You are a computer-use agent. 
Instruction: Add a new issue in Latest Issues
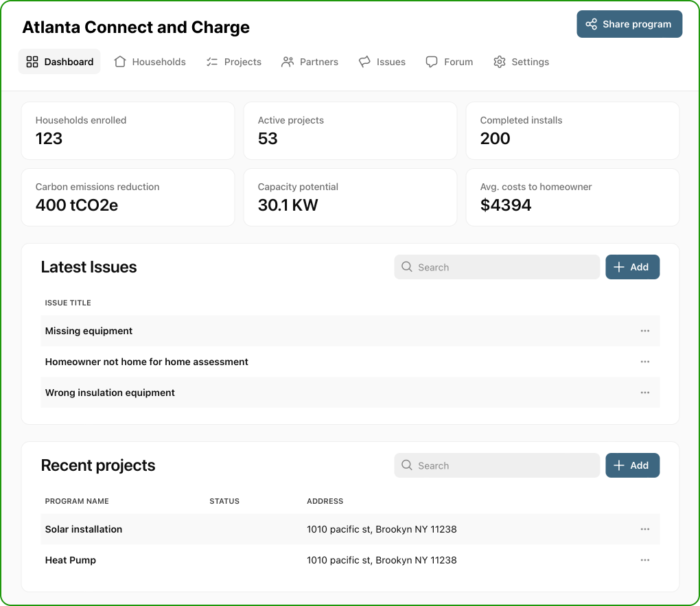click(x=632, y=267)
